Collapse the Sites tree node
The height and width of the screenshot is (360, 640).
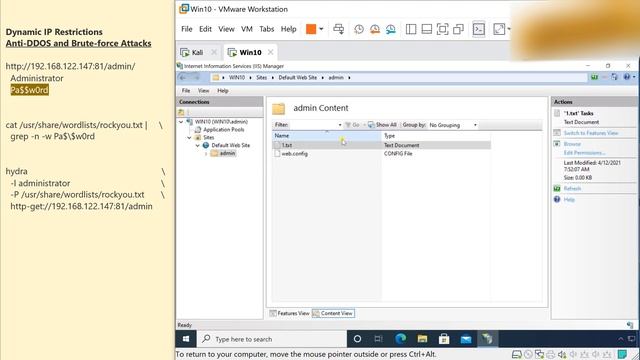[x=189, y=138]
